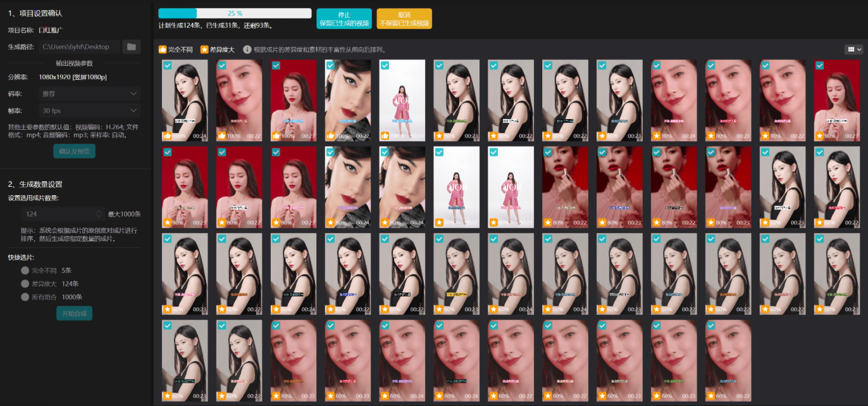
Task: Choose the 差异度大 124条 radio option
Action: point(25,284)
